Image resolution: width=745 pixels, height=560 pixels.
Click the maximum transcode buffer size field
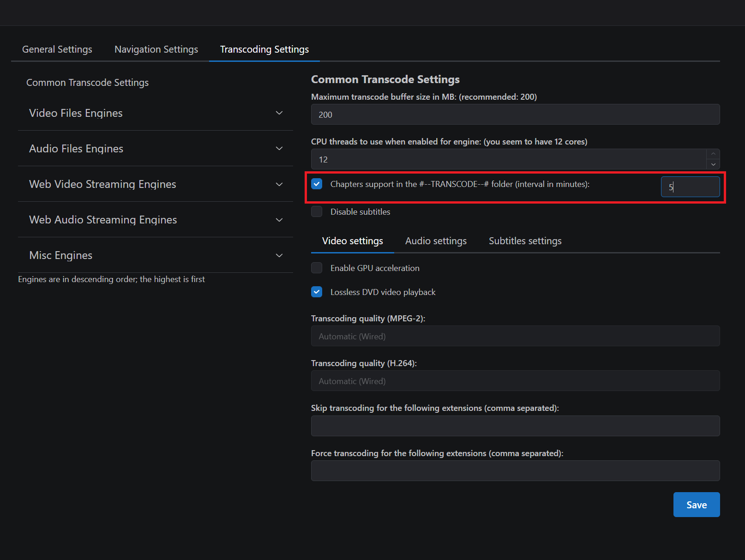[x=515, y=114]
